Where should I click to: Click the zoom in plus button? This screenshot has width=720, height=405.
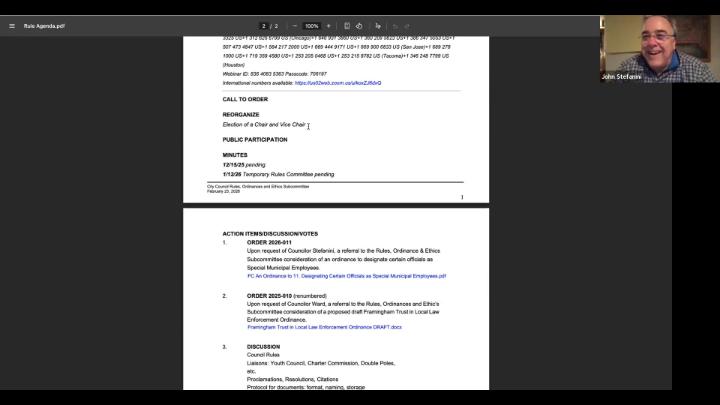tap(329, 26)
